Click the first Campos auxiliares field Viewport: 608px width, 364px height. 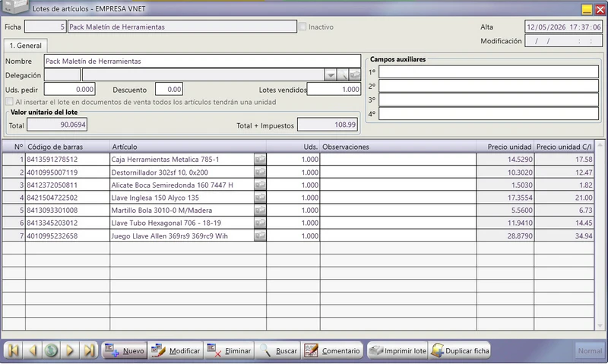pos(489,71)
